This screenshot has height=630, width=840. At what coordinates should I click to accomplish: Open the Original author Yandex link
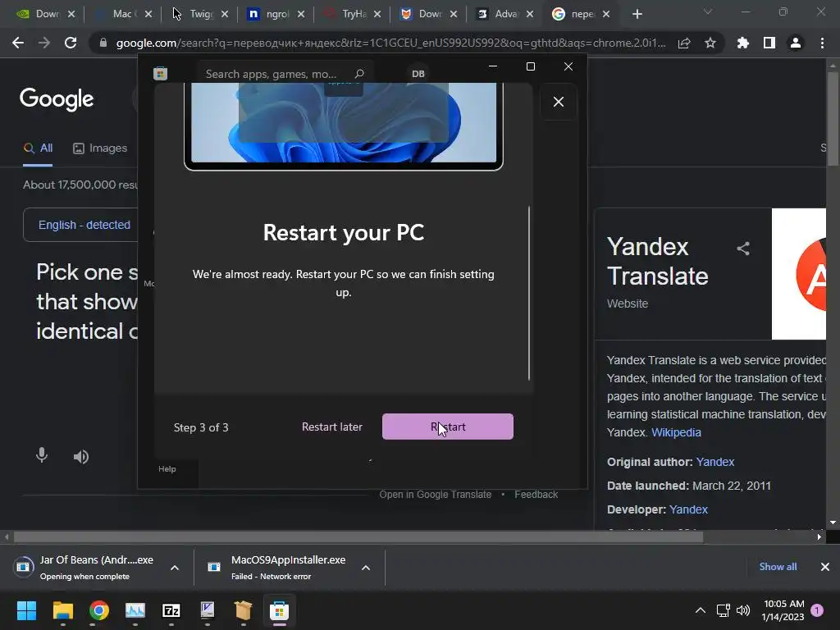714,462
